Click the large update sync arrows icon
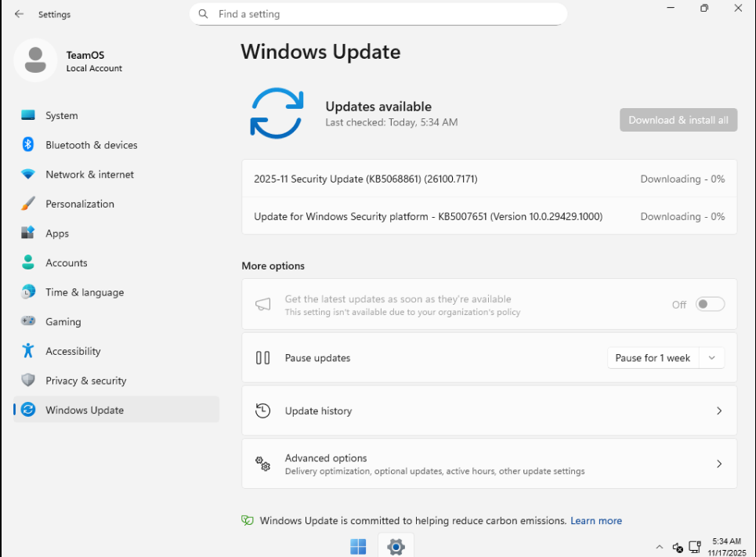 tap(277, 114)
